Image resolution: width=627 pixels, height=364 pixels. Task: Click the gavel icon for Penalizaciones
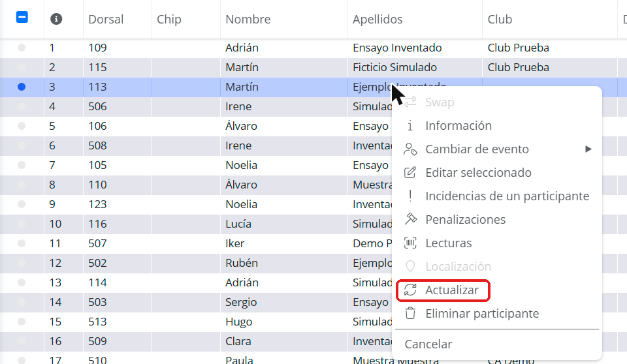[x=411, y=219]
